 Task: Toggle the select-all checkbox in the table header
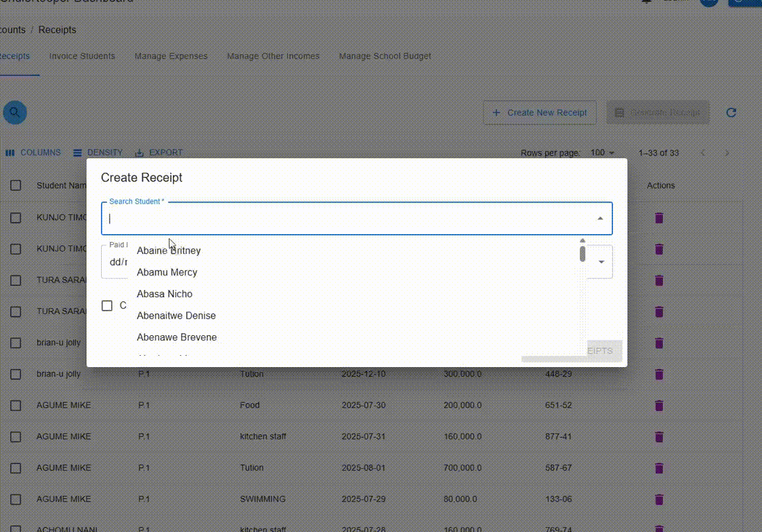[15, 185]
